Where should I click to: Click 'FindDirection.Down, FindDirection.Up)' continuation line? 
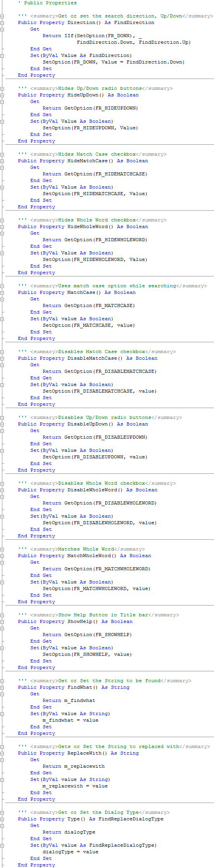pyautogui.click(x=134, y=42)
